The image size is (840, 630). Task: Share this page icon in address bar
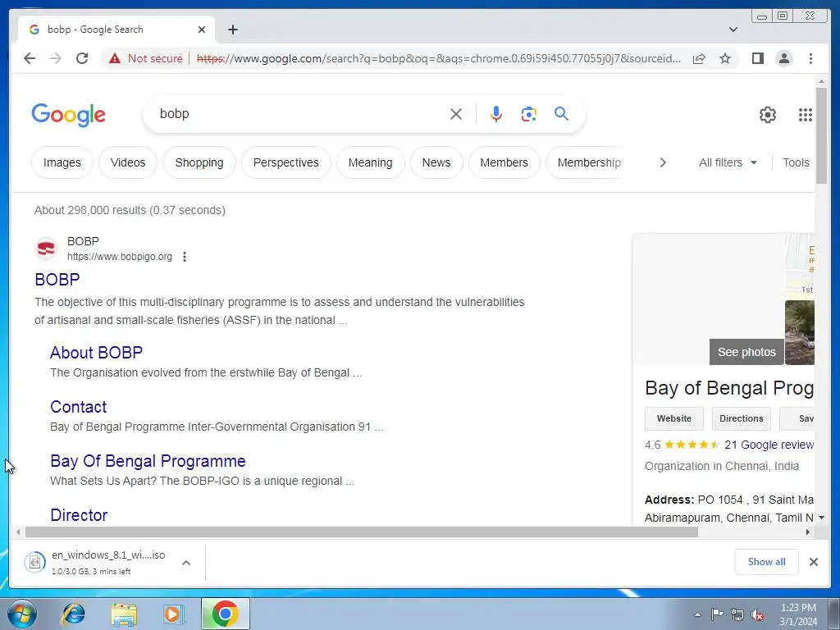[x=699, y=58]
